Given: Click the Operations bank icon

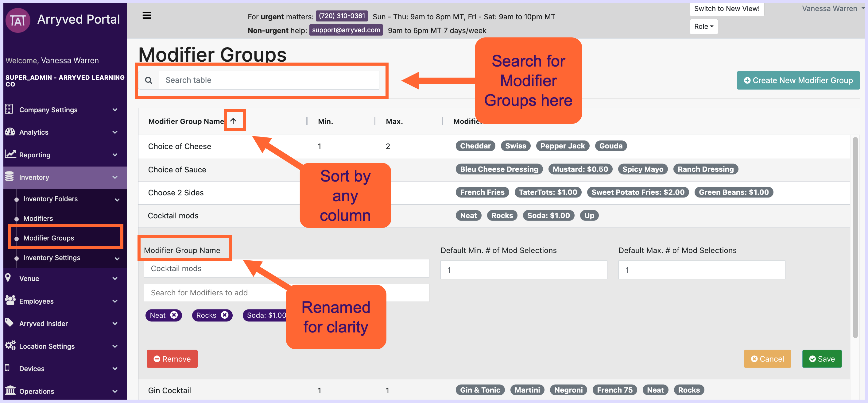Looking at the screenshot, I should pos(10,390).
